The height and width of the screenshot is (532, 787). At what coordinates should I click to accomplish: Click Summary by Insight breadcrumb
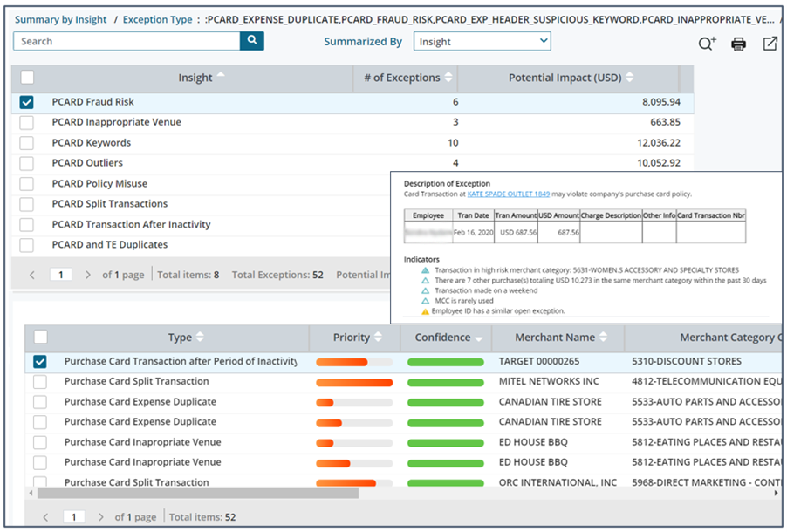click(x=60, y=19)
